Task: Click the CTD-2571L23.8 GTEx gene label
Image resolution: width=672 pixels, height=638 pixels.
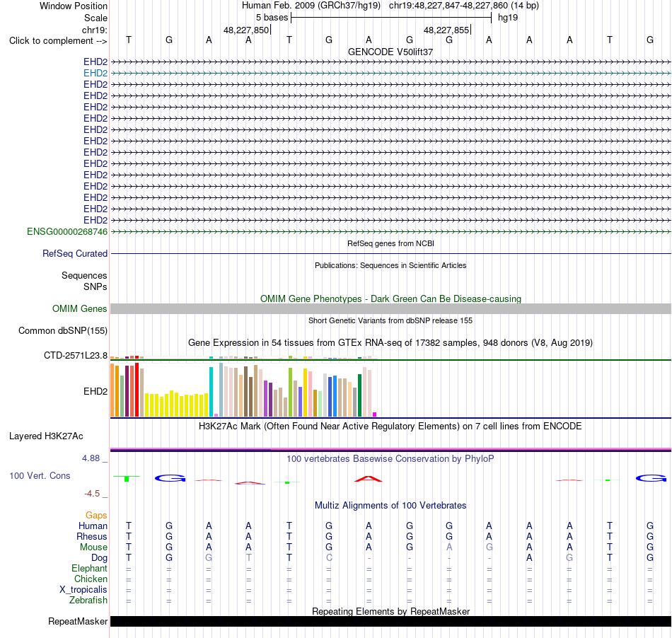Action: 76,356
